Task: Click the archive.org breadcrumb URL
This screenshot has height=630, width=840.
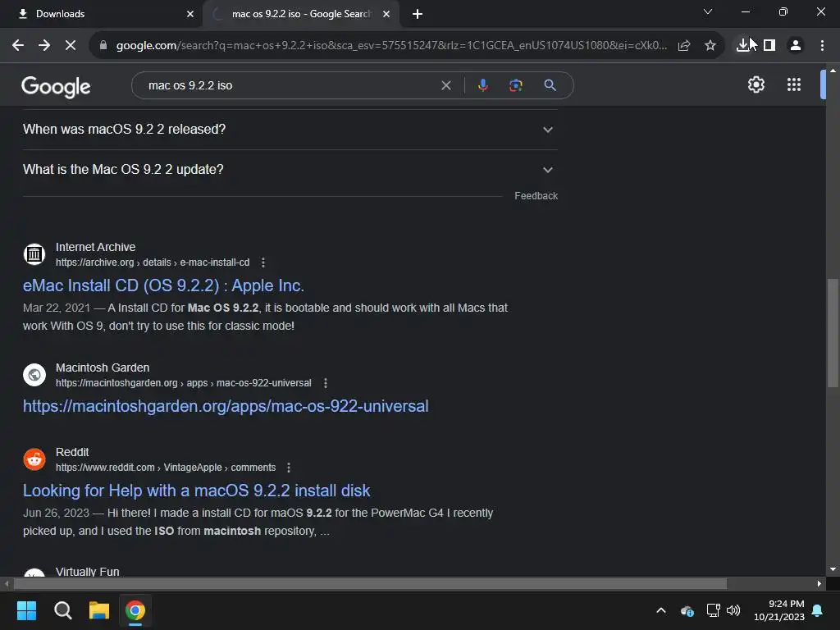Action: click(153, 262)
